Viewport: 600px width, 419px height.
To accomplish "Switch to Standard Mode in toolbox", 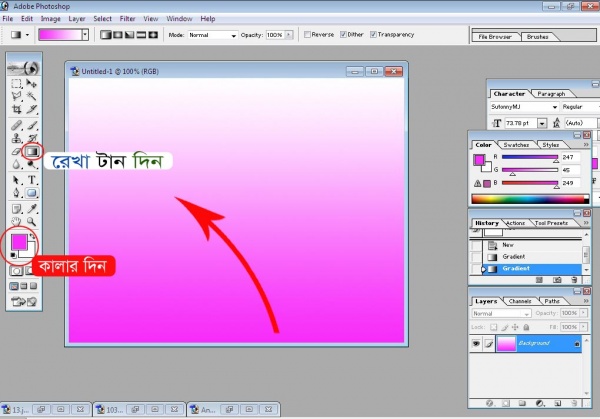I will [16, 271].
